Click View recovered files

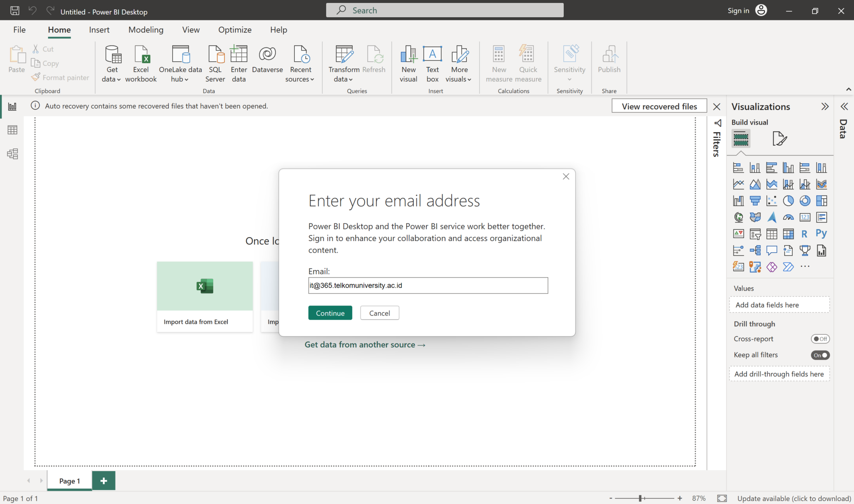659,106
